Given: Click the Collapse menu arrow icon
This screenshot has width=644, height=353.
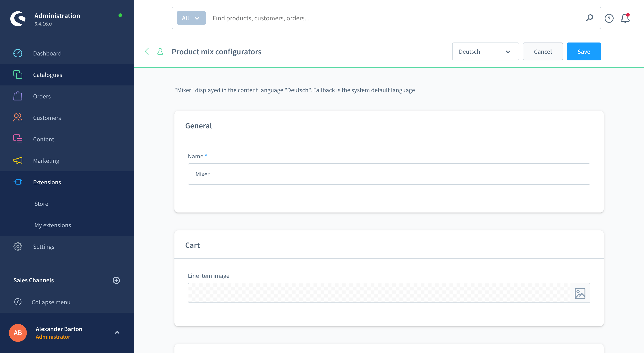Looking at the screenshot, I should (18, 302).
